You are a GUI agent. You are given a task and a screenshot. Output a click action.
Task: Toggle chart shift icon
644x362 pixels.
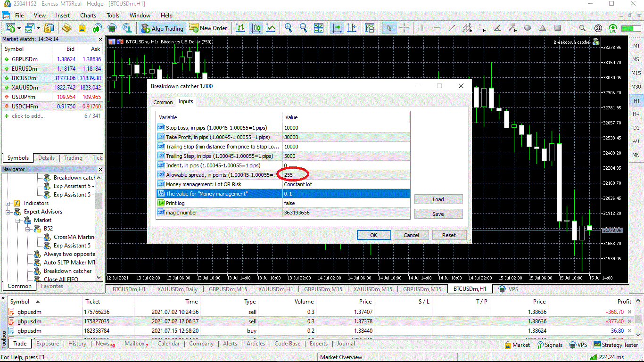pyautogui.click(x=352, y=28)
